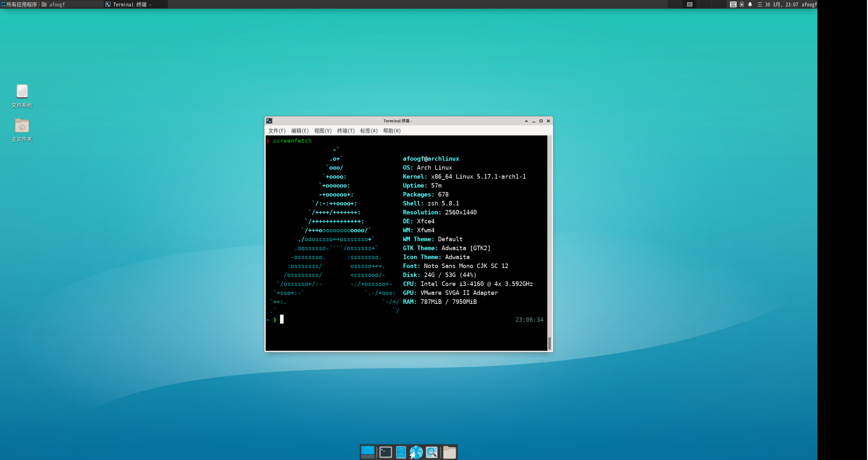The height and width of the screenshot is (460, 868).
Task: Open the terminal window menu icon in titlebar
Action: tap(269, 121)
